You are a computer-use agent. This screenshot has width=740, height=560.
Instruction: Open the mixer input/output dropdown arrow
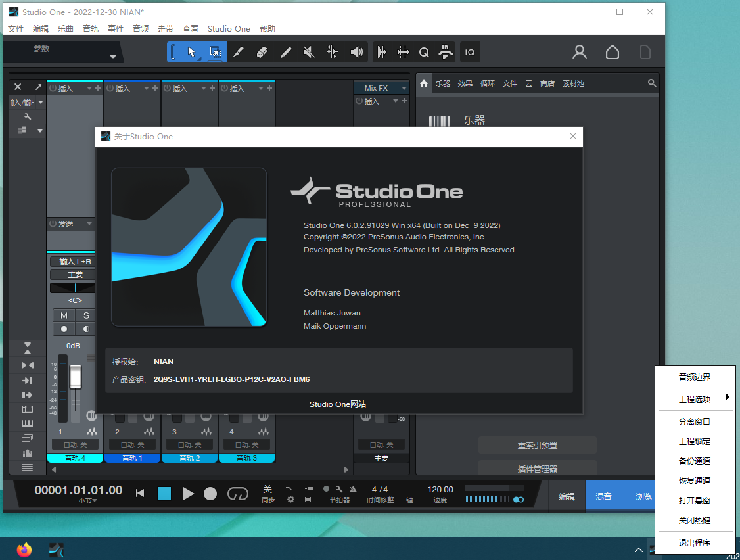[41, 102]
